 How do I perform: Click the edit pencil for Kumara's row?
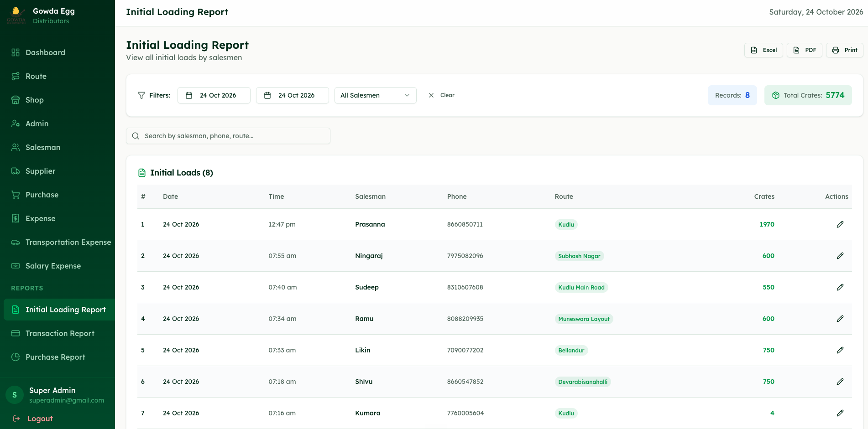tap(840, 413)
